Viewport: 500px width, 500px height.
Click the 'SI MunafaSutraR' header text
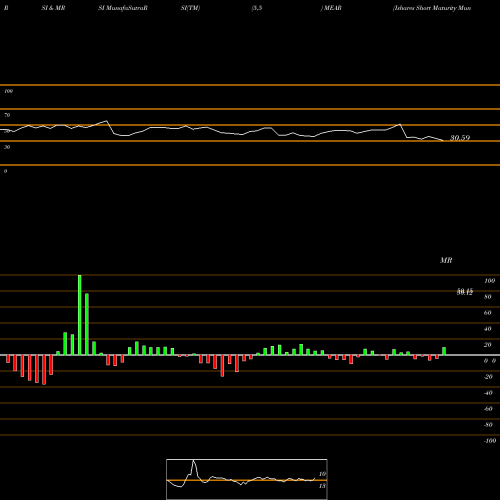pyautogui.click(x=123, y=8)
